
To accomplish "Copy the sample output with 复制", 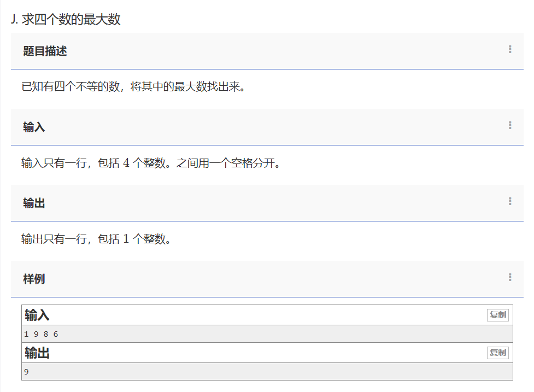I will [x=497, y=353].
